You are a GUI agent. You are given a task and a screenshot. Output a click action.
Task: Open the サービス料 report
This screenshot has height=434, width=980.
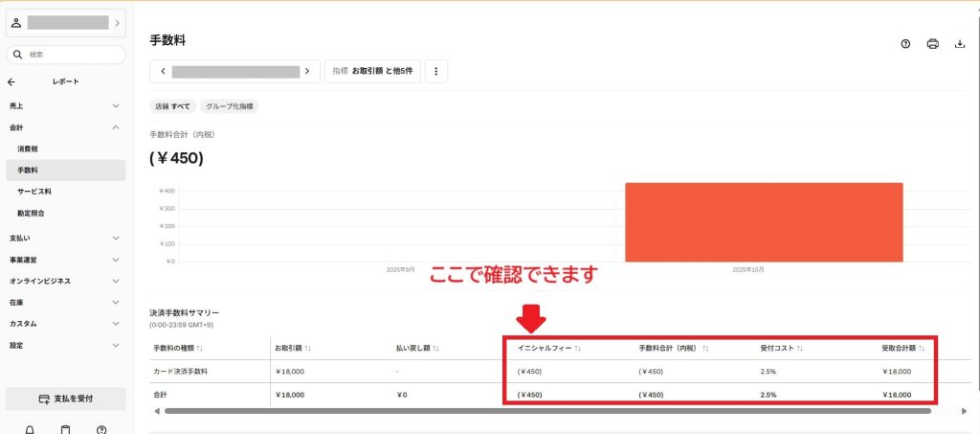point(34,192)
